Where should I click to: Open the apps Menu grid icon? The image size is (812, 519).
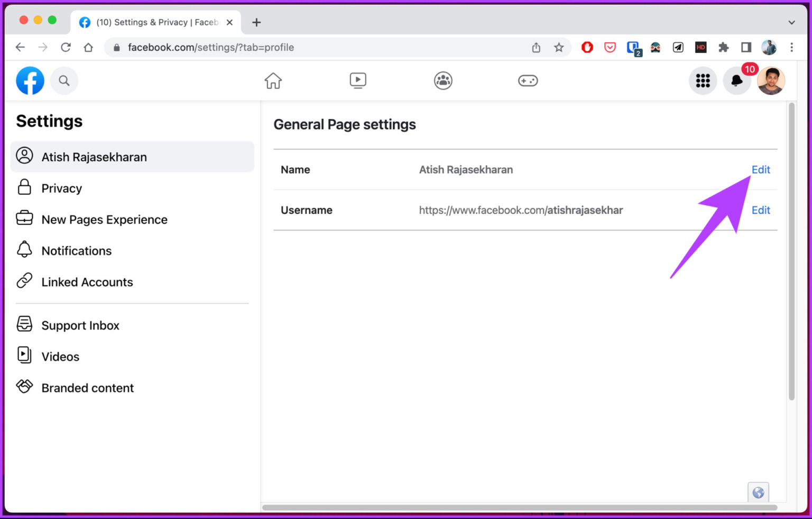point(703,80)
